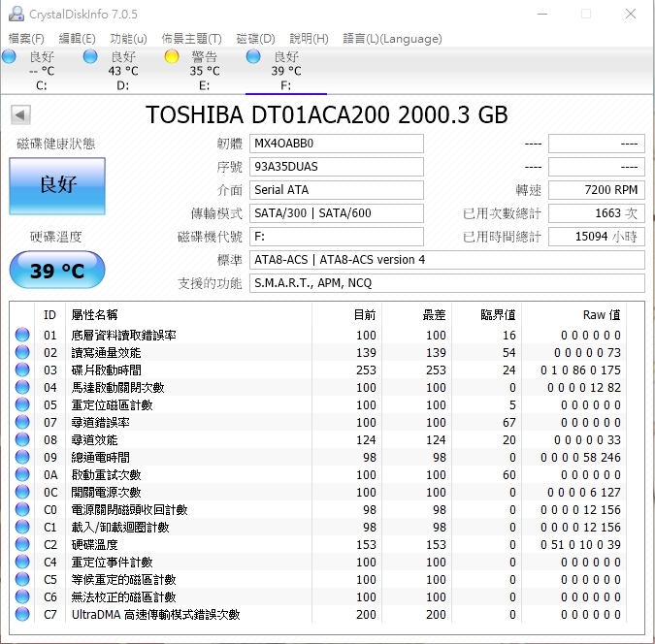Click status icon for attribute 09
655x644 pixels.
click(x=22, y=458)
